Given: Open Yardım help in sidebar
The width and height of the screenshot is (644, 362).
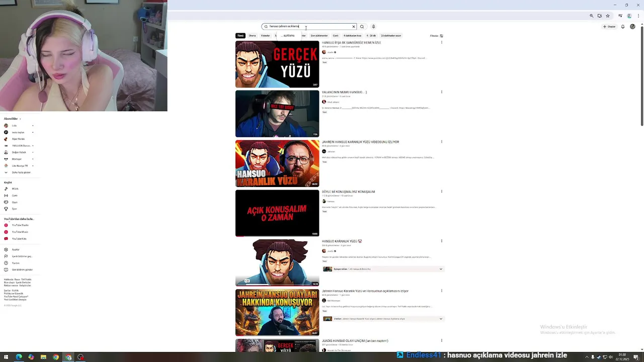Looking at the screenshot, I should tap(19, 263).
